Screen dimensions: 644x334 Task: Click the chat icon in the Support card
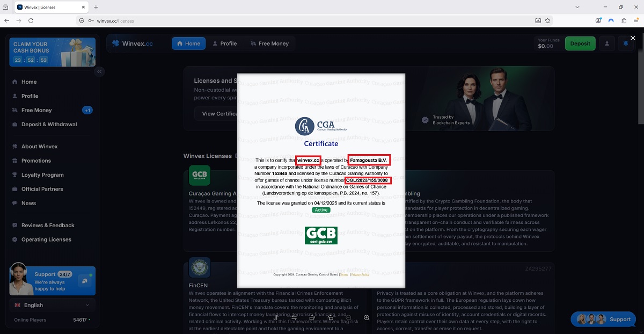click(x=84, y=281)
